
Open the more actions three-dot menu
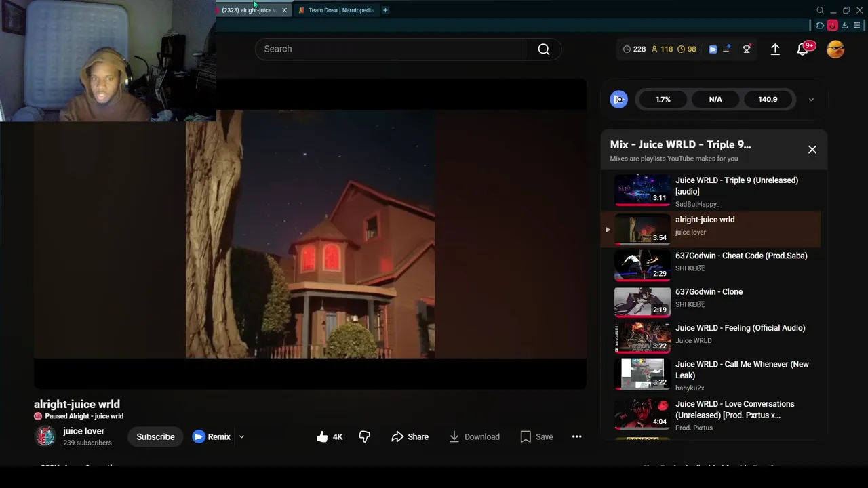coord(576,436)
